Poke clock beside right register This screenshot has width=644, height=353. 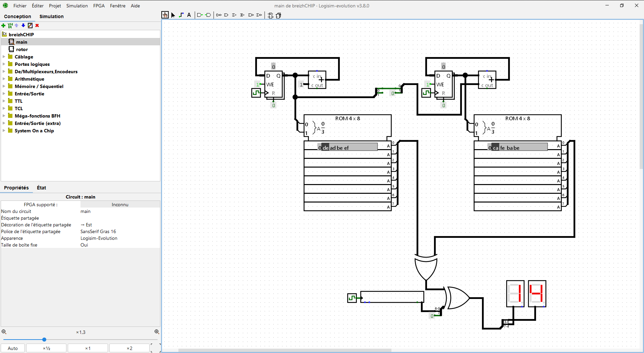tap(426, 93)
